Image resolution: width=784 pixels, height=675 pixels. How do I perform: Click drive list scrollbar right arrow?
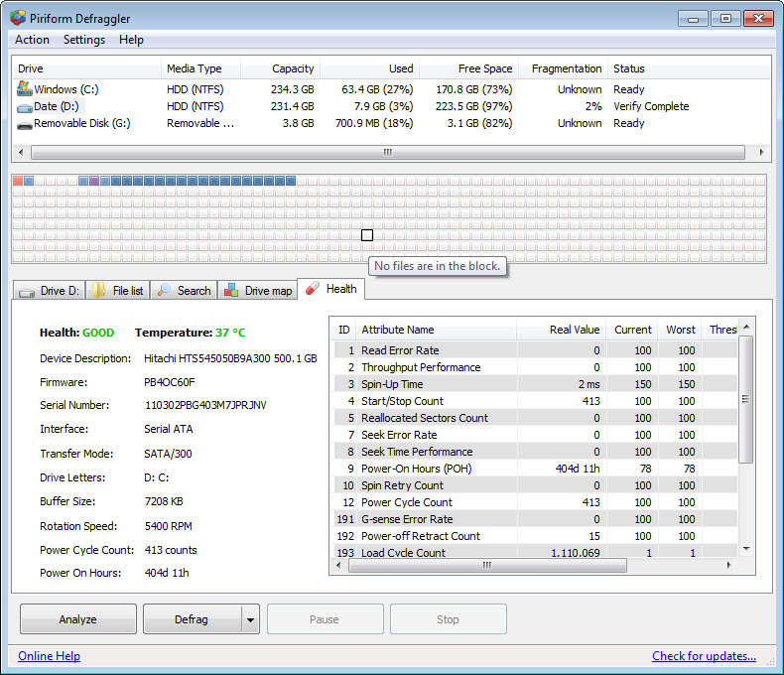761,152
